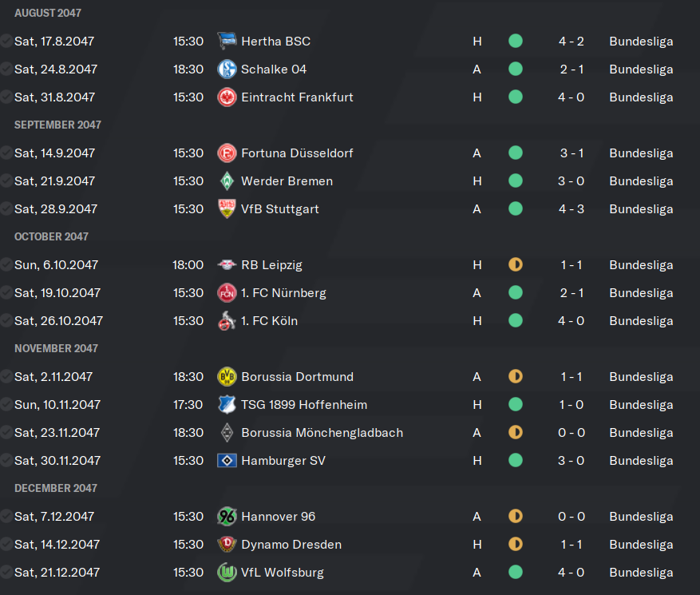This screenshot has height=595, width=700.
Task: Click the Hertha BSC club crest
Action: point(227,41)
